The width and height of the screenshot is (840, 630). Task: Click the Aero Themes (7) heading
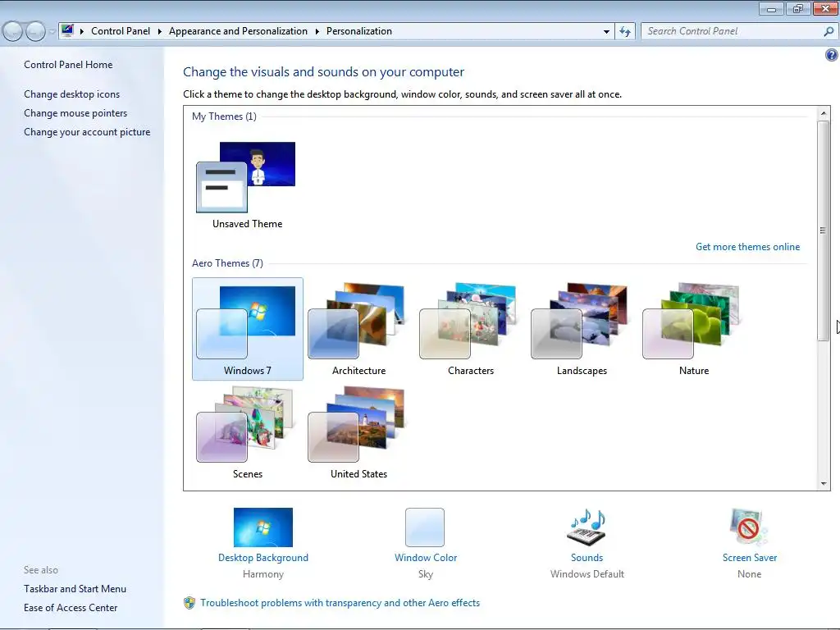227,263
